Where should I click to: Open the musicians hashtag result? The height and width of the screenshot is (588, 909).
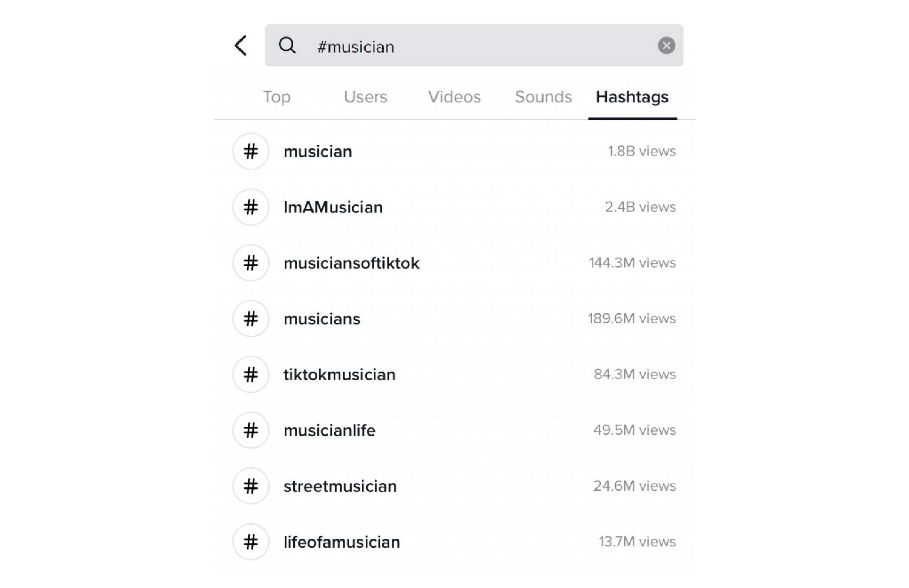[x=454, y=318]
